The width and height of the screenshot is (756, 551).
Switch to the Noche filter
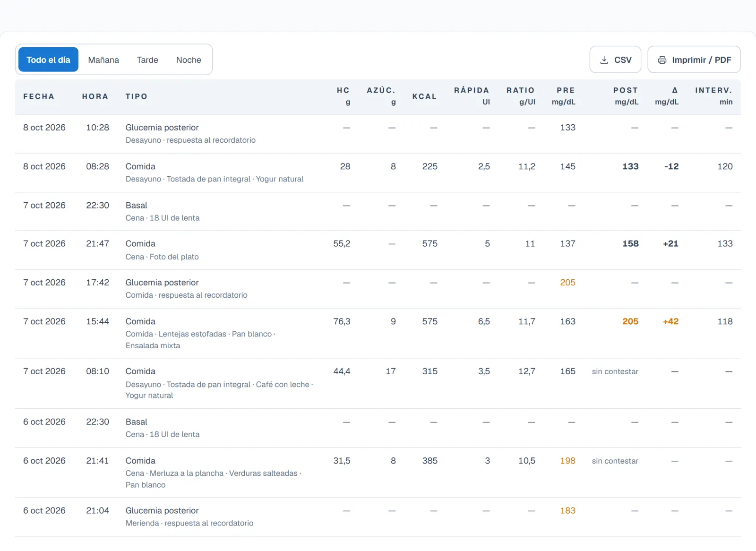(189, 60)
